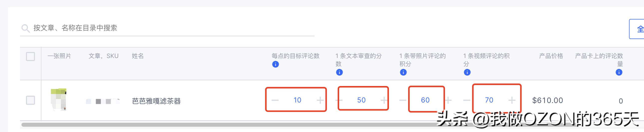Decrease video review points from 70

point(467,100)
